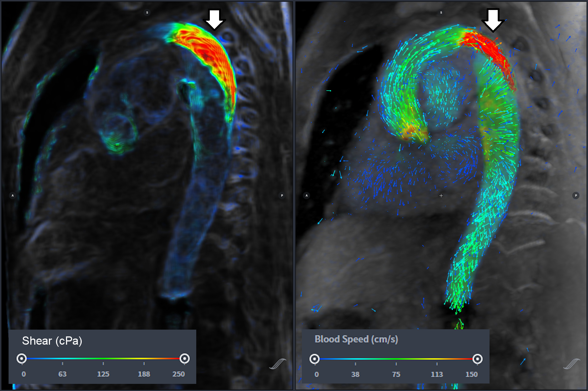Click the white arrow annotation on shear image
This screenshot has height=391, width=588.
(x=214, y=19)
